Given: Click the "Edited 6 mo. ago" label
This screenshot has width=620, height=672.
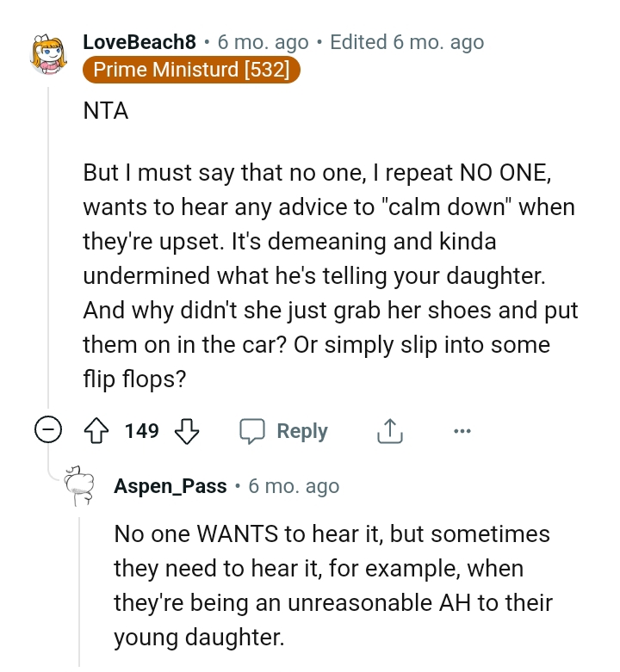Looking at the screenshot, I should [406, 42].
